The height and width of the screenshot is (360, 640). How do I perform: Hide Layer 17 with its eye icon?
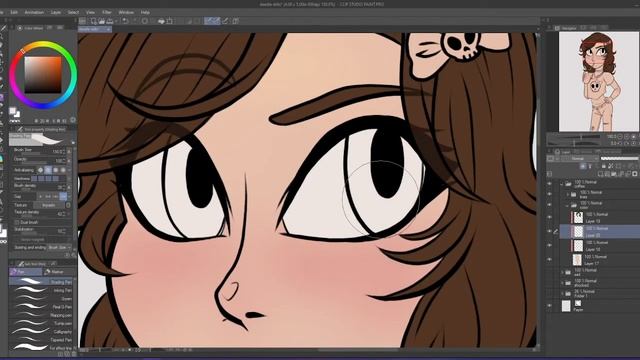(x=550, y=260)
